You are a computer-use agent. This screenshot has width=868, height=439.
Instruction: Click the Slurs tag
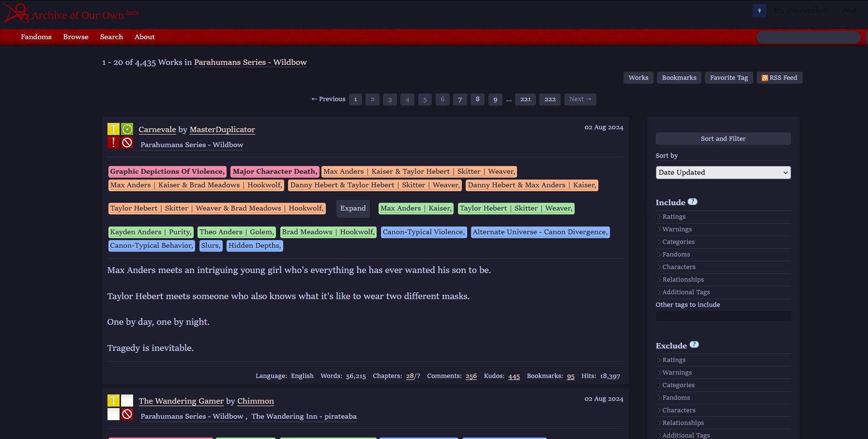211,246
